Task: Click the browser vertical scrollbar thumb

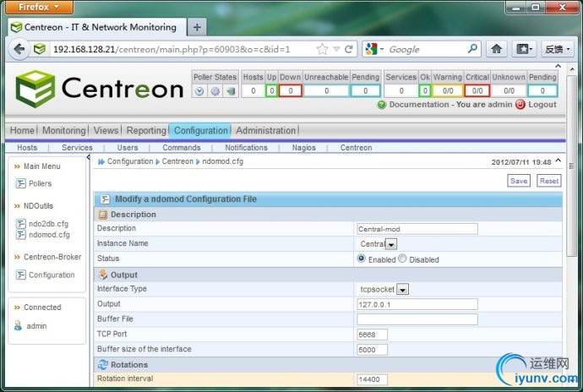Action: [x=571, y=166]
